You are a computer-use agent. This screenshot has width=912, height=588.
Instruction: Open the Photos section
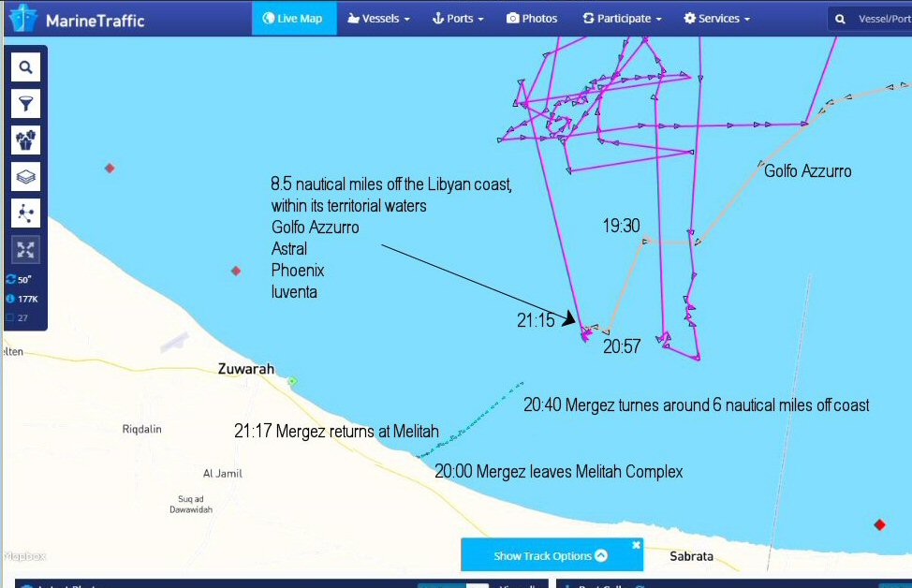tap(532, 19)
